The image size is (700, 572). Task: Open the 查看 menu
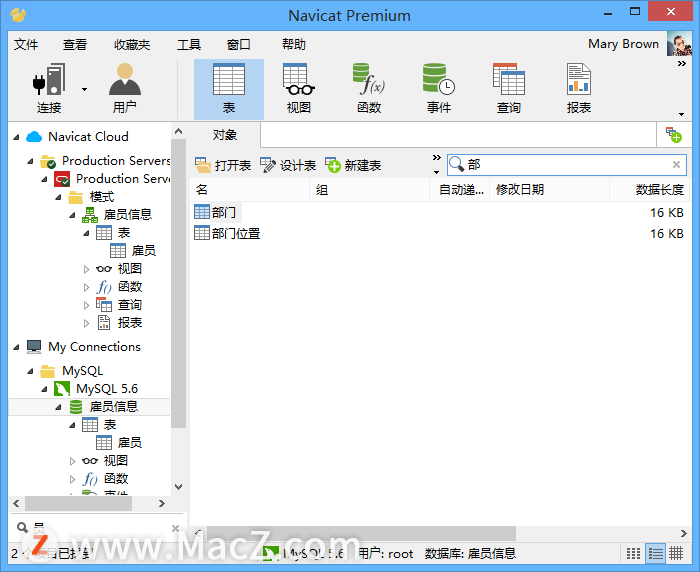pyautogui.click(x=75, y=44)
